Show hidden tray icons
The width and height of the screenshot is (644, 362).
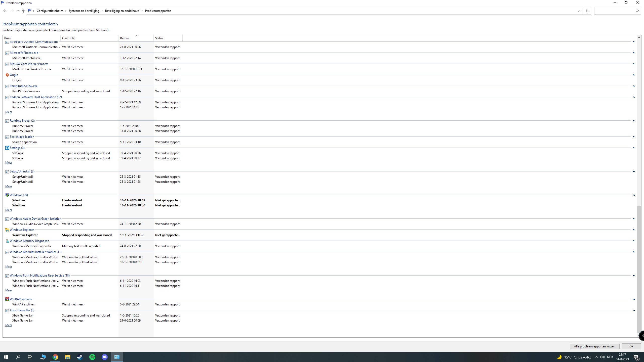tap(596, 357)
